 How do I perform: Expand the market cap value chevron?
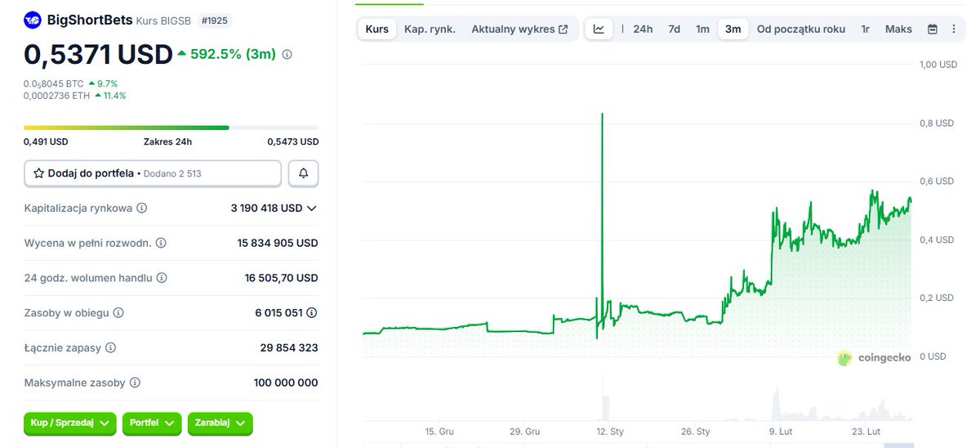[311, 208]
